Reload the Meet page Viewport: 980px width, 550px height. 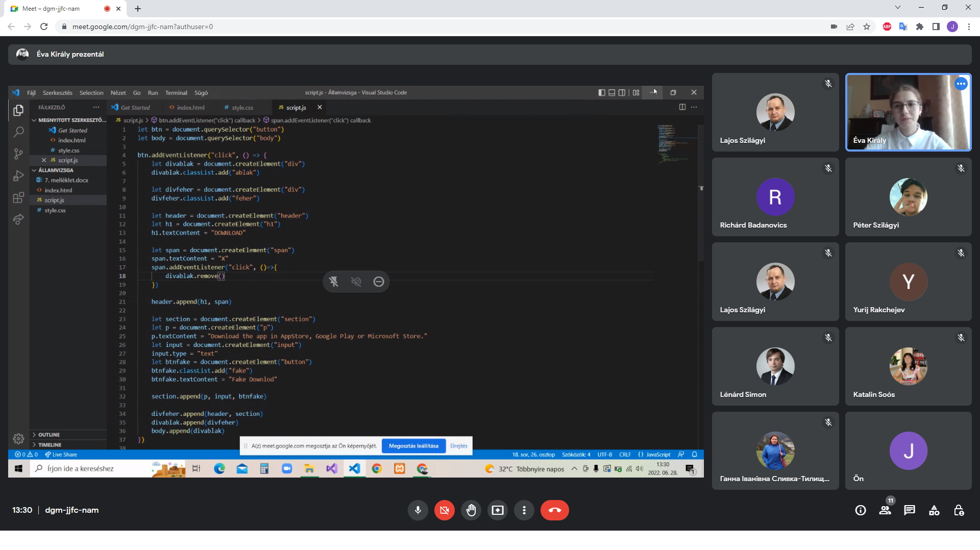44,27
